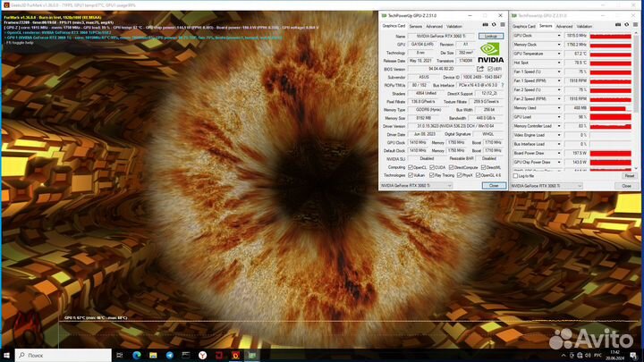Toggle the OpenCL checkbox
Viewport: 644px width, 362px height.
(411, 167)
